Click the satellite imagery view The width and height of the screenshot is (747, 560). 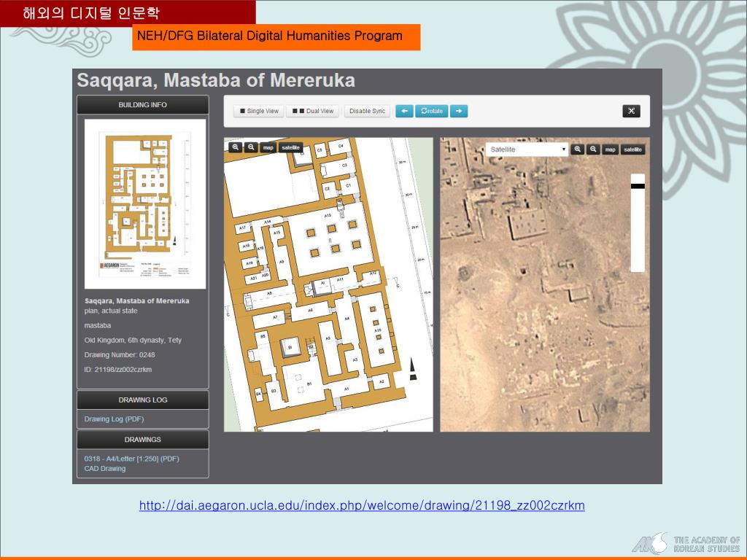[x=544, y=285]
